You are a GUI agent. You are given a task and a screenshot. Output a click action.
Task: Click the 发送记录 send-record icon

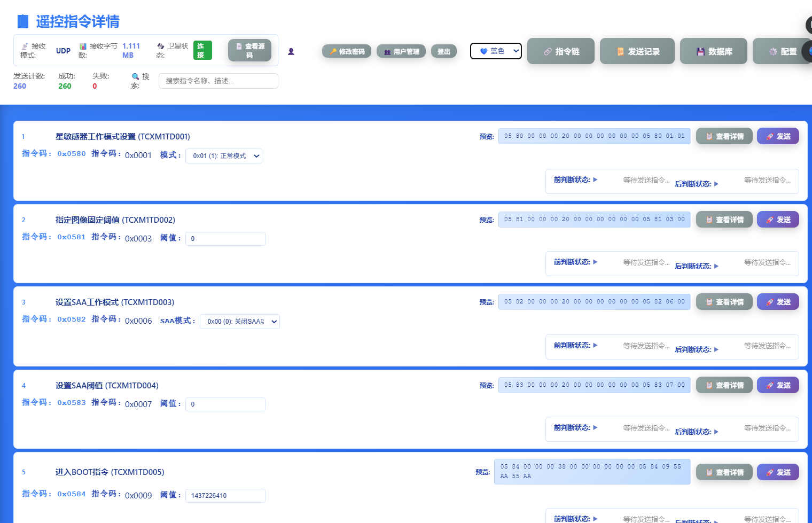[619, 51]
